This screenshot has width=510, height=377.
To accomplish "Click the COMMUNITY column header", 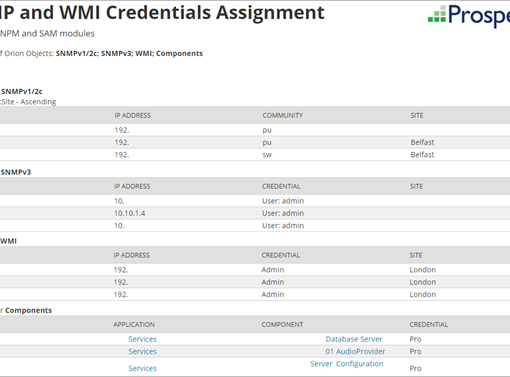I will tap(282, 115).
